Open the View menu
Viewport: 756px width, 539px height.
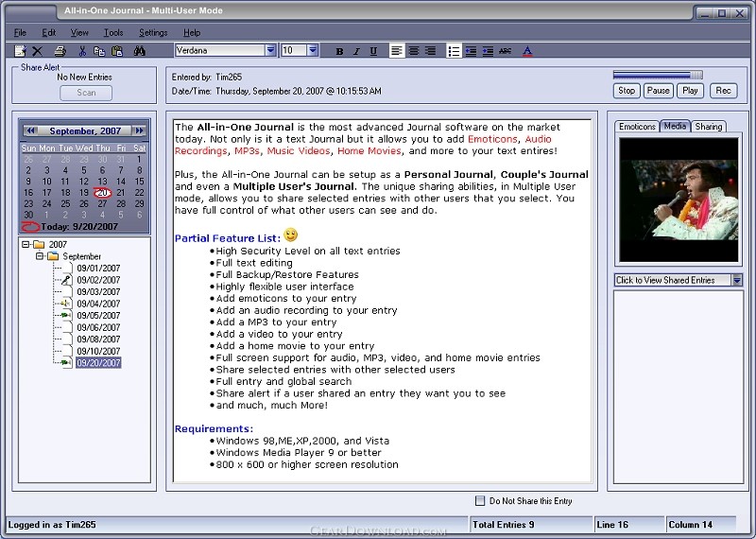click(x=79, y=33)
